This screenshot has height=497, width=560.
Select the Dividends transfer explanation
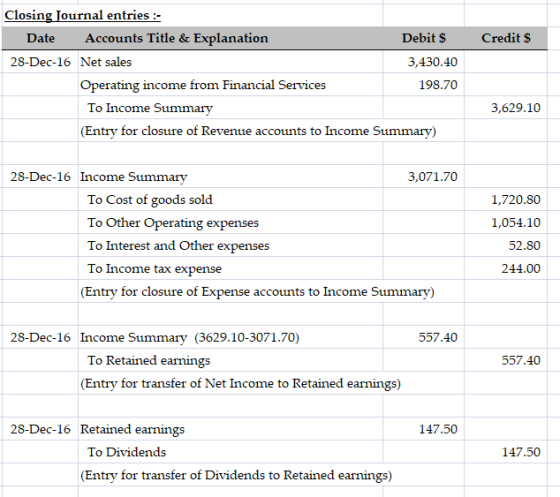click(x=236, y=476)
